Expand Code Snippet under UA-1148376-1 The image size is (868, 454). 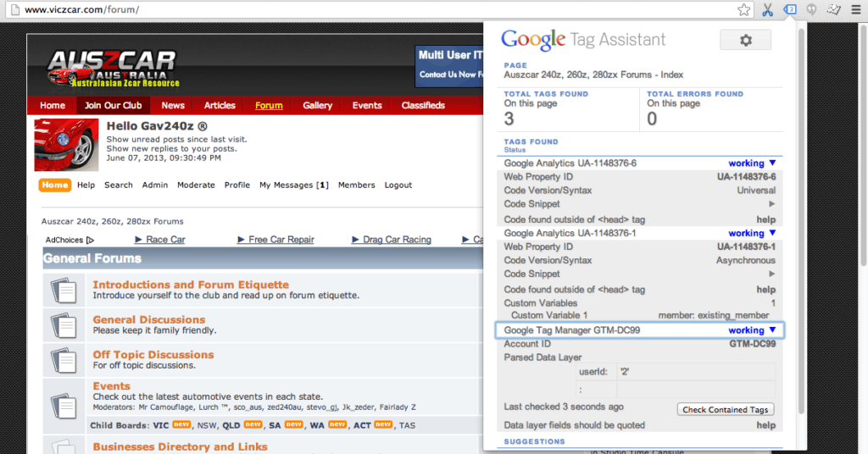tap(771, 274)
